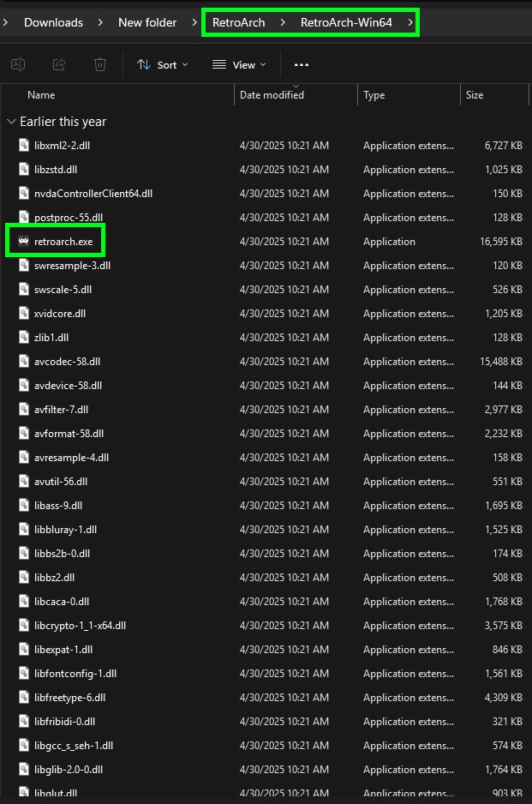Viewport: 532px width, 804px height.
Task: Click the 15,488 KB size cell
Action: tap(501, 362)
